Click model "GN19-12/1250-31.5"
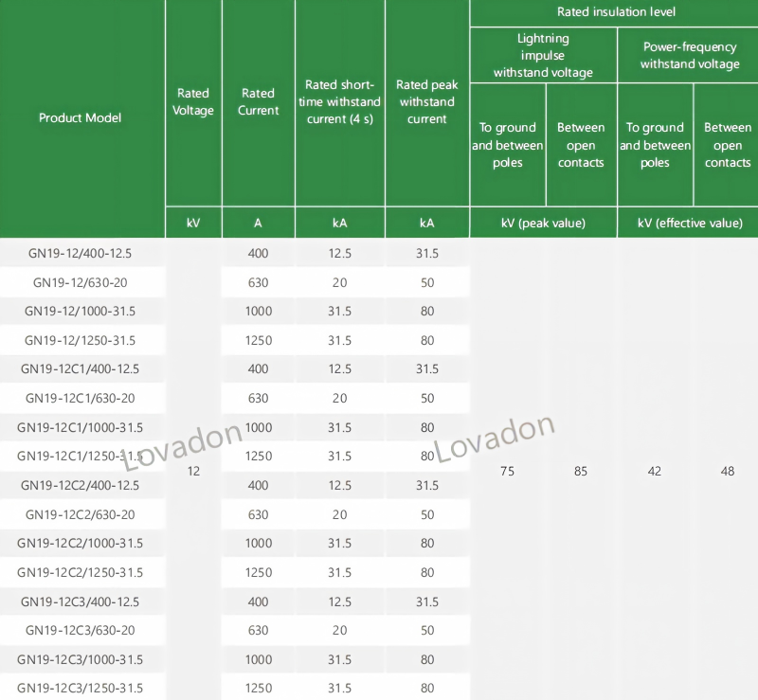Image resolution: width=758 pixels, height=700 pixels. point(80,340)
